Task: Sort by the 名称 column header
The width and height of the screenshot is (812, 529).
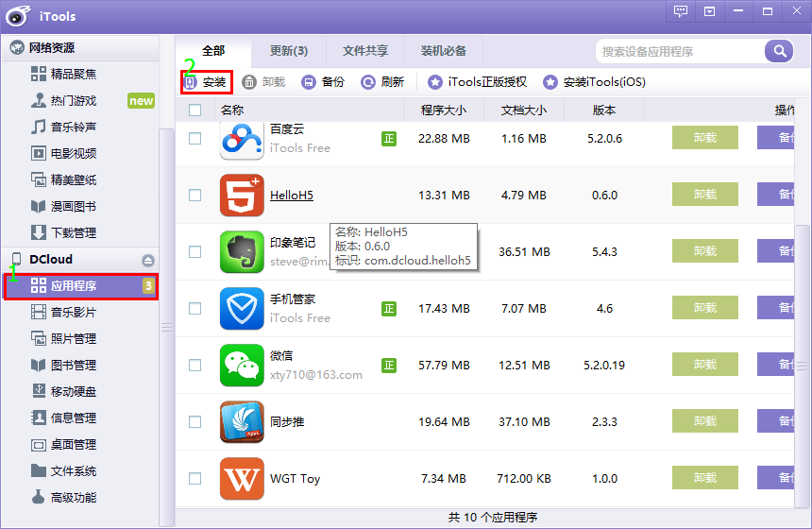Action: click(309, 110)
